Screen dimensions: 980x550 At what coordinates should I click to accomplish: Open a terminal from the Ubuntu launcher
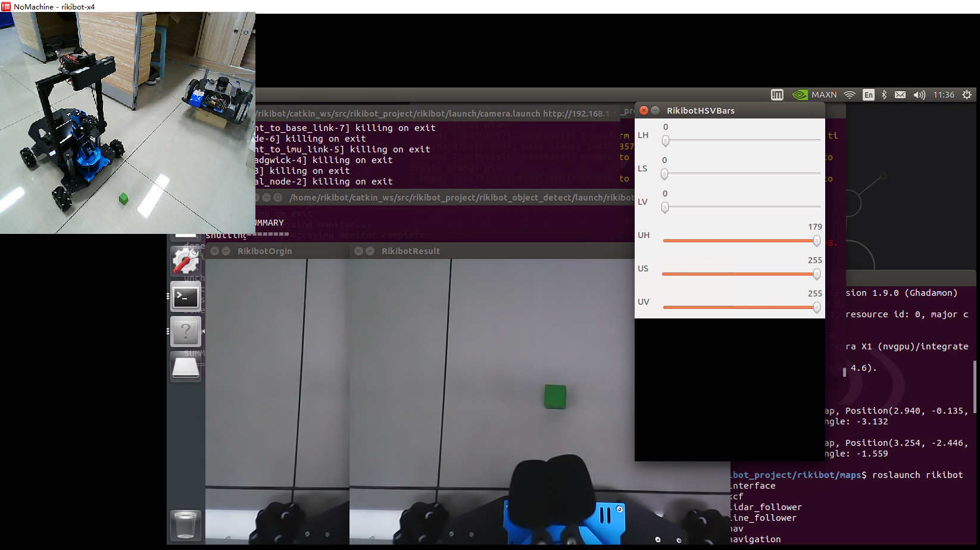click(x=186, y=297)
